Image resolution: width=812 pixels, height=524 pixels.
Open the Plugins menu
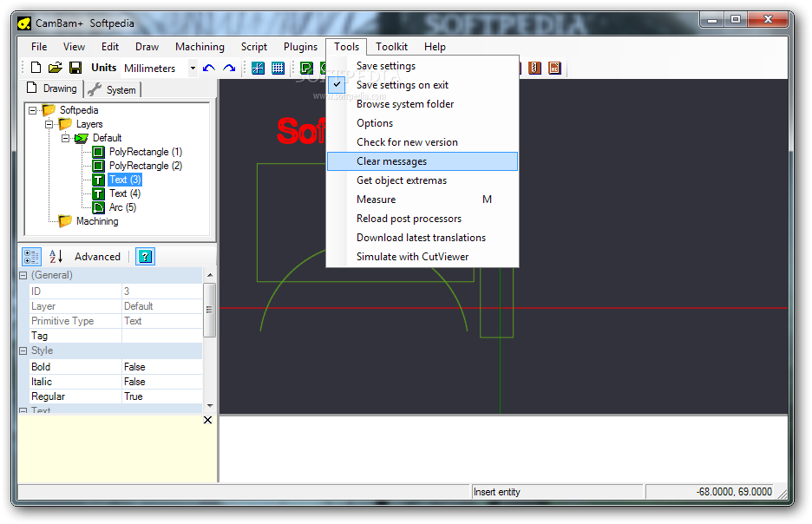pyautogui.click(x=300, y=47)
